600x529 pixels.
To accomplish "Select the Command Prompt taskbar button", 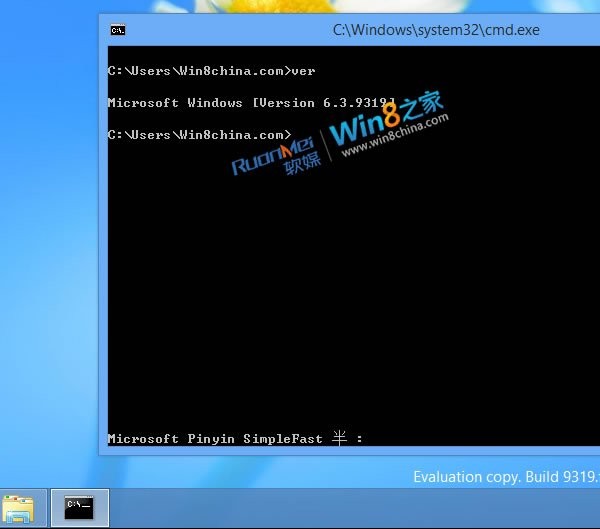I will pos(79,508).
